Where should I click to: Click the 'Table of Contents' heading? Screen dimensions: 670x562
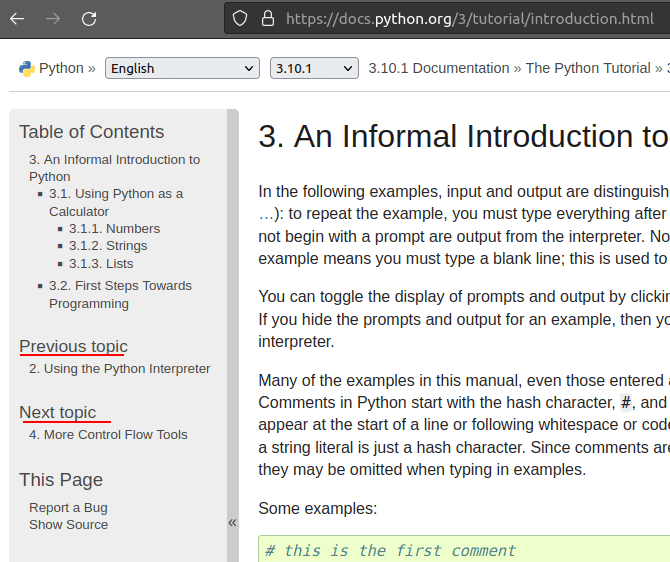click(91, 132)
